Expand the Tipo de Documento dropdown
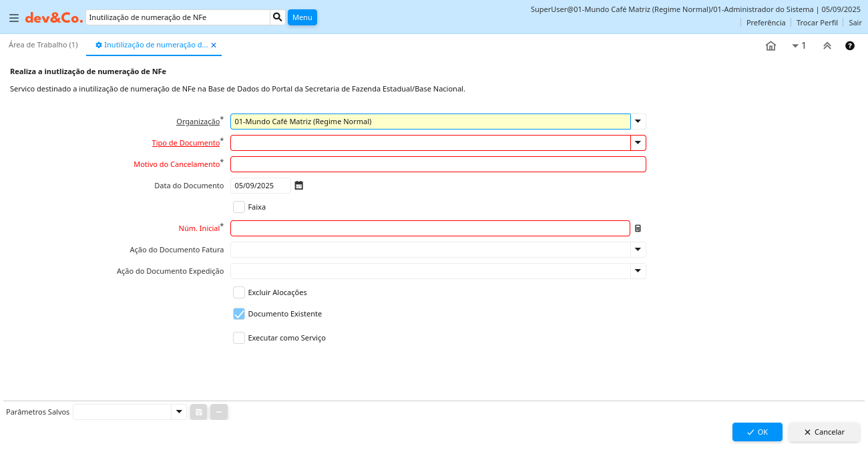This screenshot has width=868, height=450. [x=638, y=143]
